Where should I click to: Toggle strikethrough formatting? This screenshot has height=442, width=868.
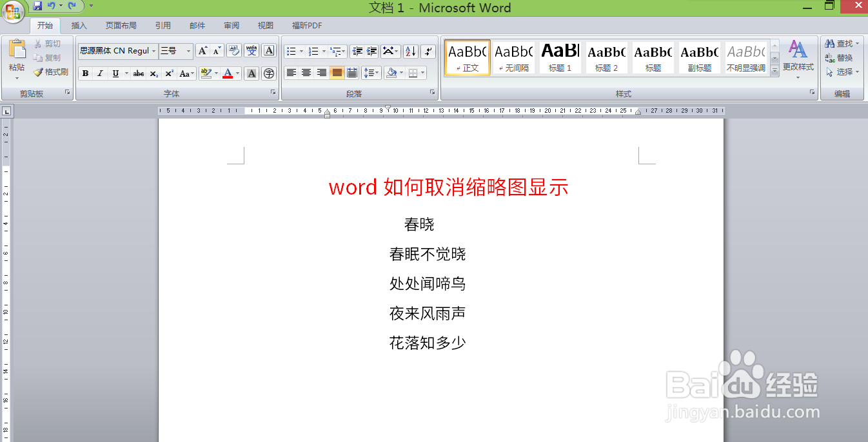(139, 73)
